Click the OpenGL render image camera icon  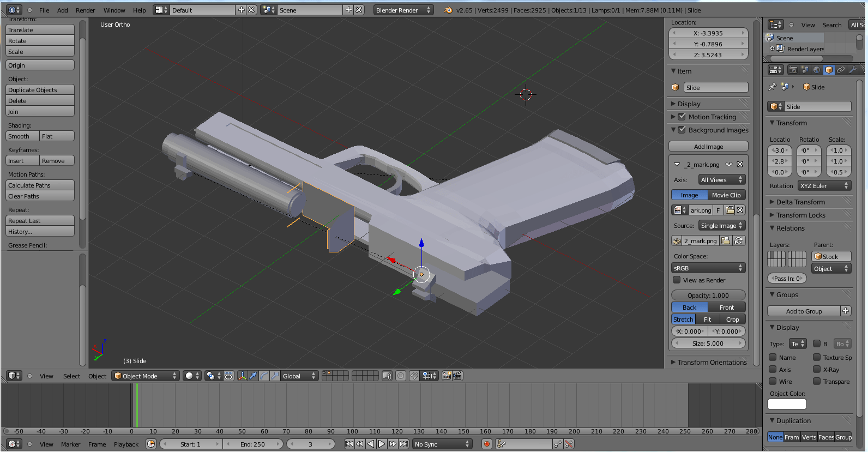[447, 376]
